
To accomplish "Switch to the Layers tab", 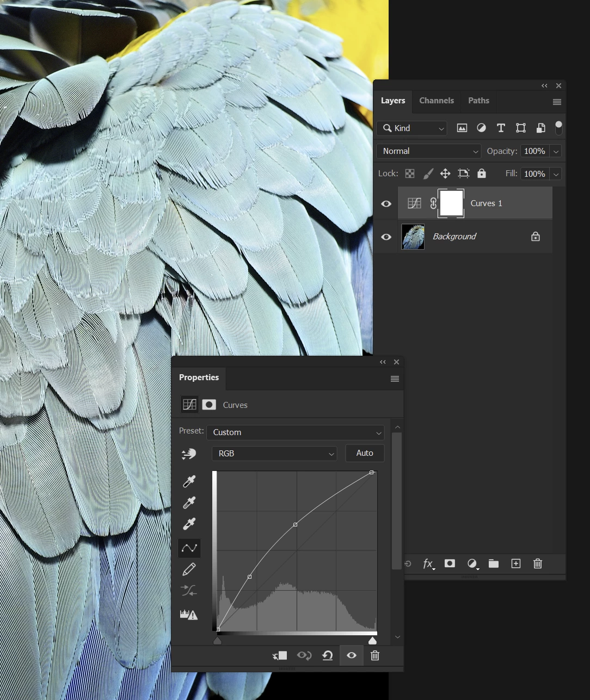I will pyautogui.click(x=393, y=101).
